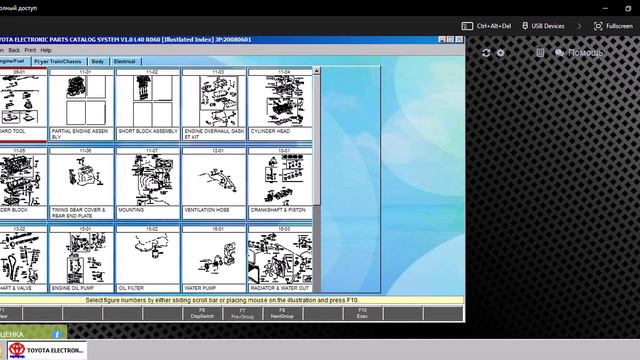Click the parts catalog window minimize button
The image size is (640, 360).
pos(442,40)
